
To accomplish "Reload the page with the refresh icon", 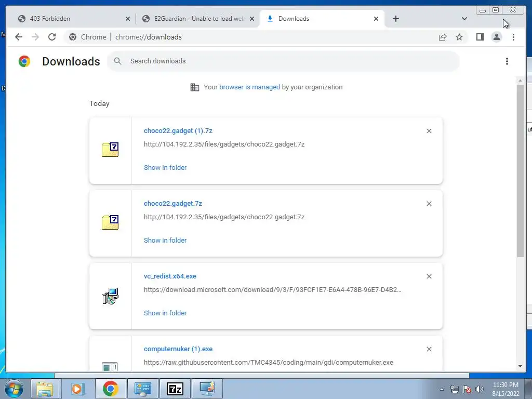I will point(52,37).
